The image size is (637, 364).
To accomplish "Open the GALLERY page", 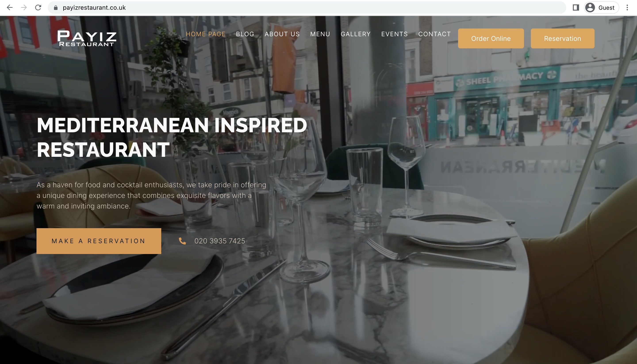I will pyautogui.click(x=355, y=34).
